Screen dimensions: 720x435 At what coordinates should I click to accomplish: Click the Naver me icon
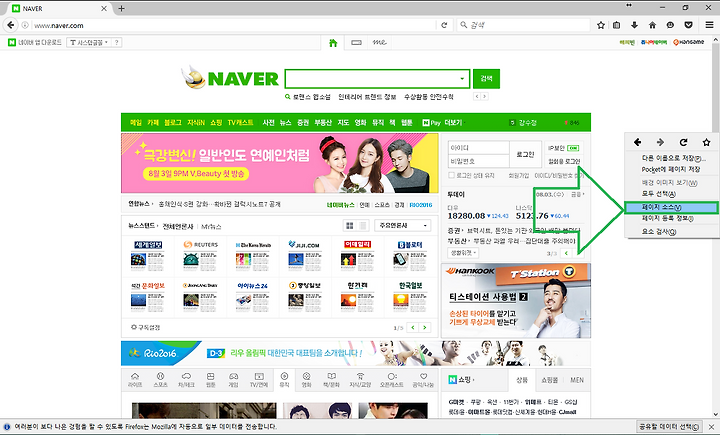click(379, 42)
